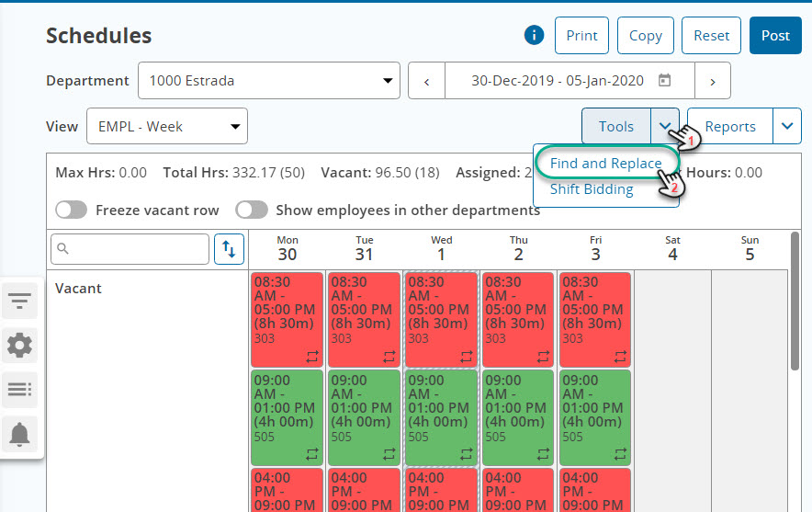
Task: Select Monday 08:30 AM red shift
Action: (x=287, y=319)
